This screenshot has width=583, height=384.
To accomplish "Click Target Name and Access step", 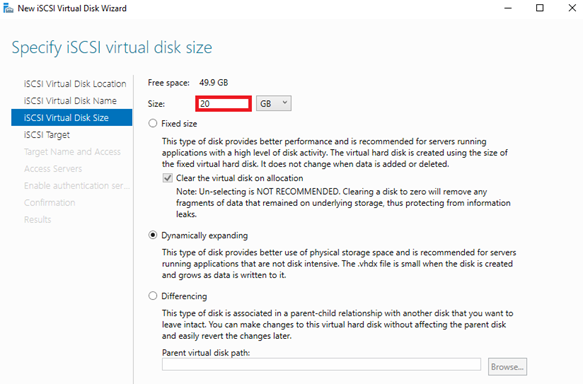I will 73,152.
